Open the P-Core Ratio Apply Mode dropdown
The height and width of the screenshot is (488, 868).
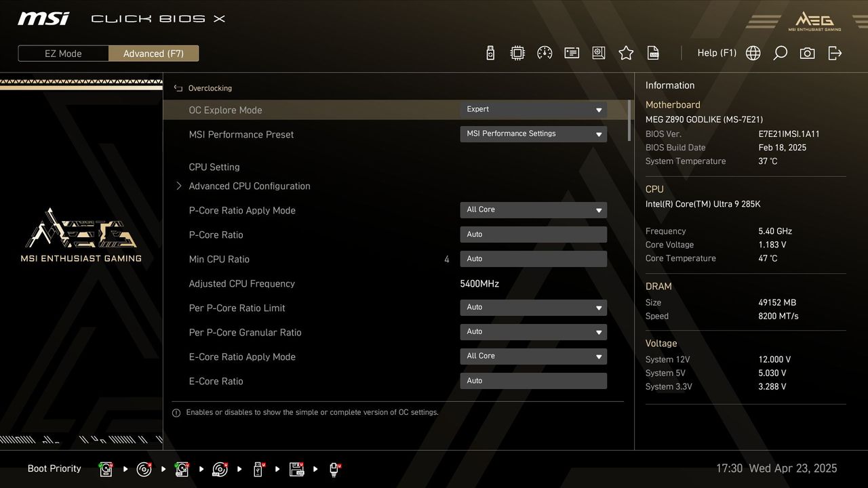click(x=533, y=210)
